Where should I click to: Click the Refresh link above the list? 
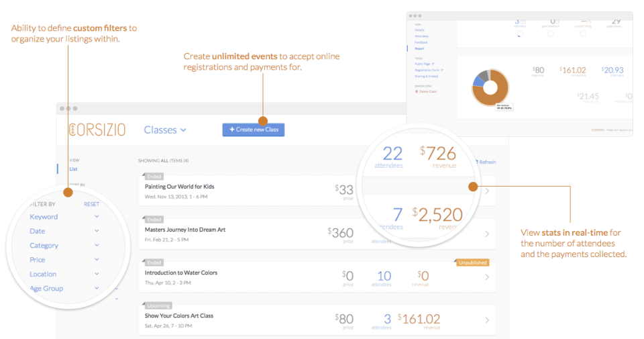pos(487,162)
